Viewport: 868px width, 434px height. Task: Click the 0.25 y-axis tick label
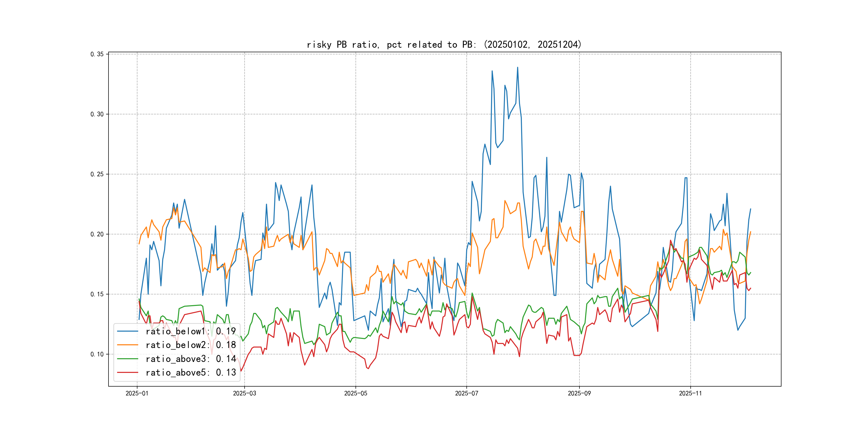pos(97,174)
